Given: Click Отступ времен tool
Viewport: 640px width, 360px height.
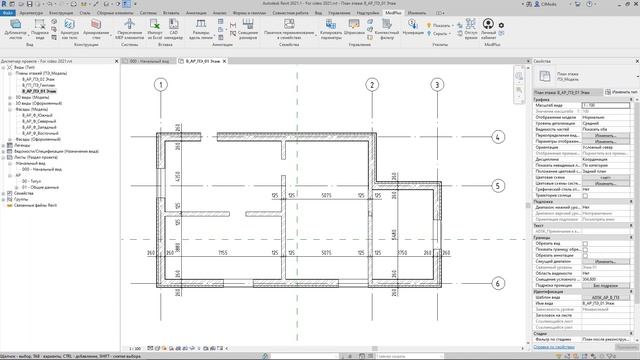Looking at the screenshot, I should (x=471, y=29).
